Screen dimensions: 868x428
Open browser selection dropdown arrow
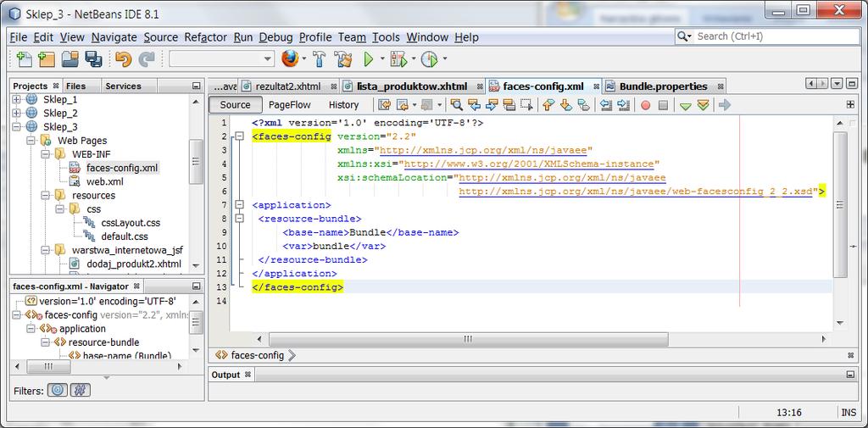coord(304,58)
